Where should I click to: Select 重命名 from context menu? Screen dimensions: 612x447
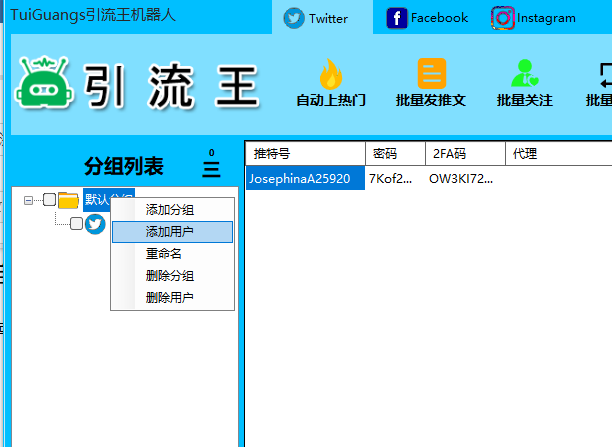tap(164, 254)
